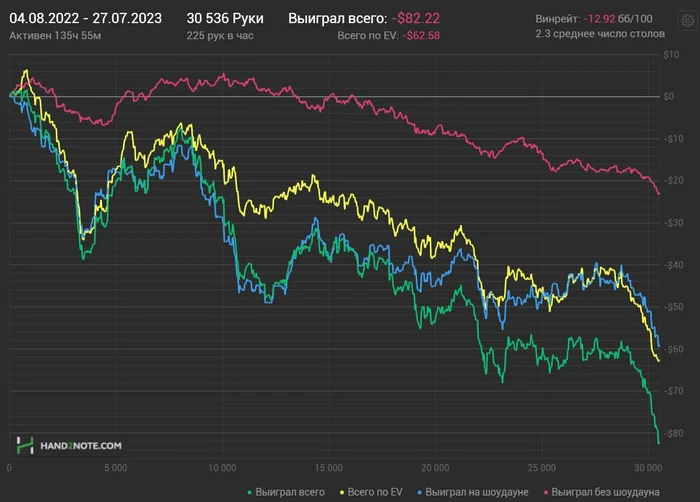This screenshot has width=700, height=502.
Task: Toggle the blue 'Выиграл на шоудауне' legend dot
Action: pos(419,493)
